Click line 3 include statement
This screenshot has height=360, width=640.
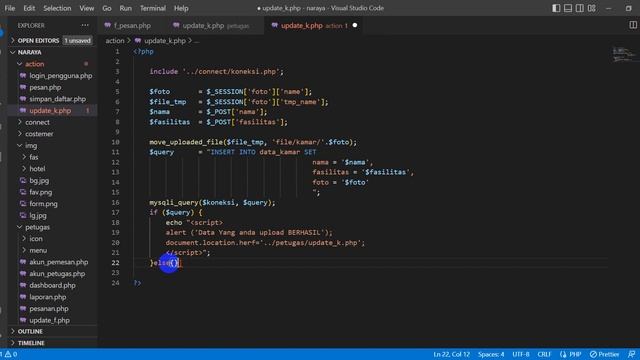pyautogui.click(x=216, y=71)
